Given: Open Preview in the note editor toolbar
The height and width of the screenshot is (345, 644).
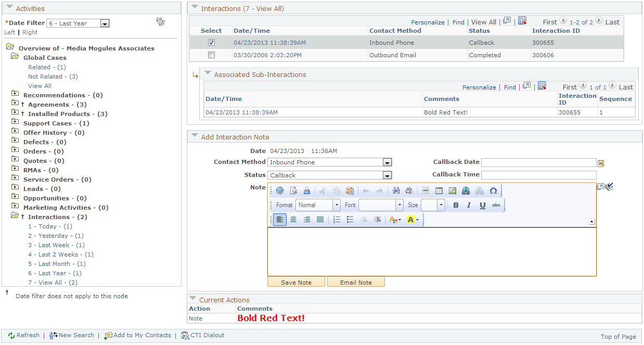Looking at the screenshot, I should click(x=293, y=190).
